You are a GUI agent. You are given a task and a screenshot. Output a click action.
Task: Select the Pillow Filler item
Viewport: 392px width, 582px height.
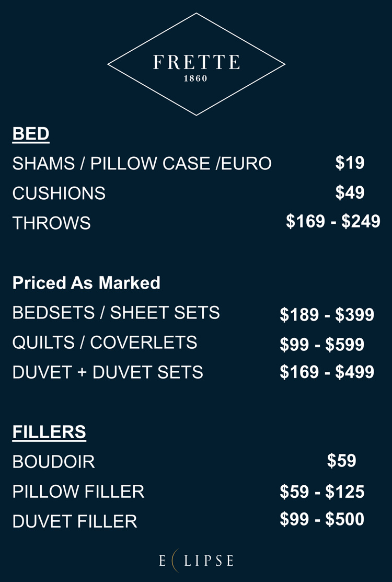[x=78, y=492]
